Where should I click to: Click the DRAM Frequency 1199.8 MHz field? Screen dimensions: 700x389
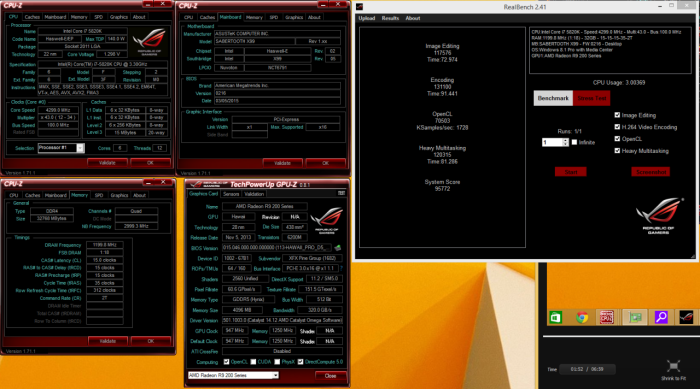pyautogui.click(x=104, y=245)
